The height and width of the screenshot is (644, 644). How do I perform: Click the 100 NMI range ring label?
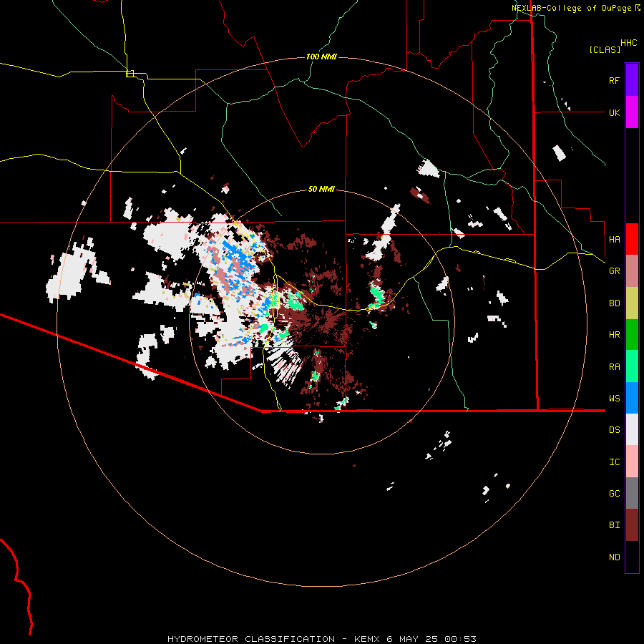click(321, 57)
